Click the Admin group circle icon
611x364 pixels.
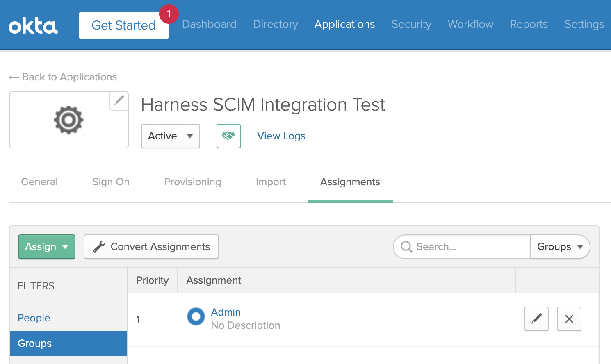pyautogui.click(x=196, y=316)
